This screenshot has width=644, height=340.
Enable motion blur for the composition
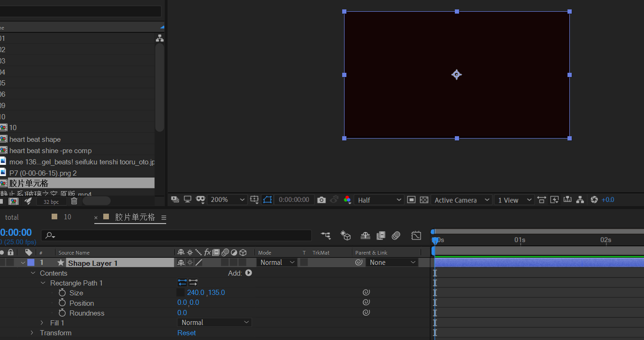pos(396,235)
